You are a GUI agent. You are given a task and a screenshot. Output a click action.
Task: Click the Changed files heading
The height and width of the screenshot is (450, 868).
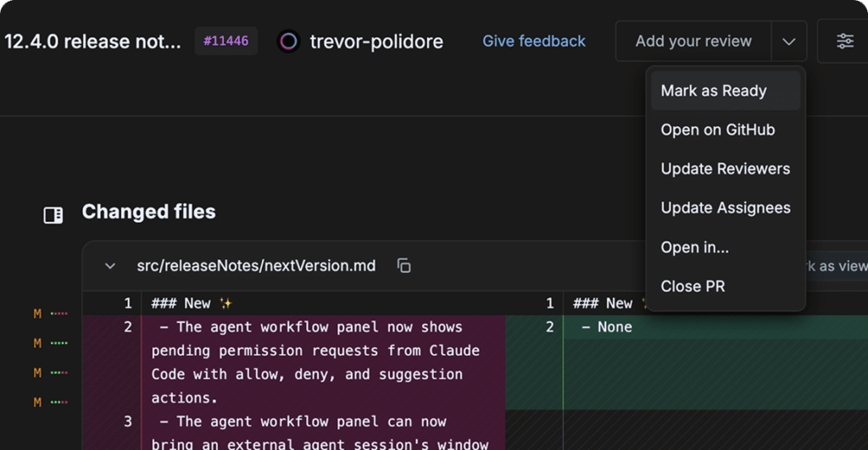(149, 211)
